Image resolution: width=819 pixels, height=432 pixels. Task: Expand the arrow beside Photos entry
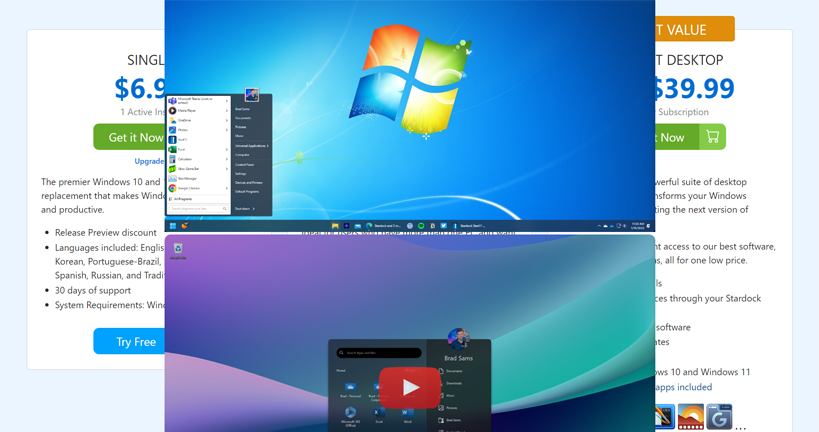coord(227,130)
